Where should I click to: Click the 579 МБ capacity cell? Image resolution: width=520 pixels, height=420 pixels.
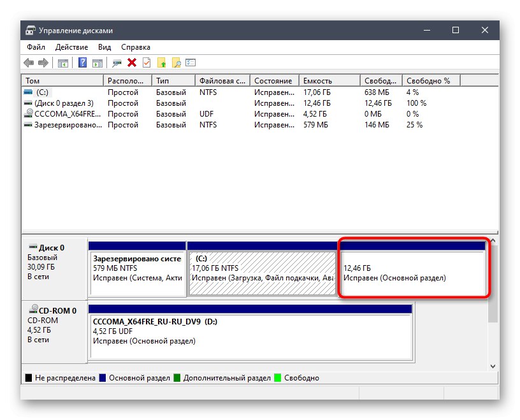[x=315, y=125]
